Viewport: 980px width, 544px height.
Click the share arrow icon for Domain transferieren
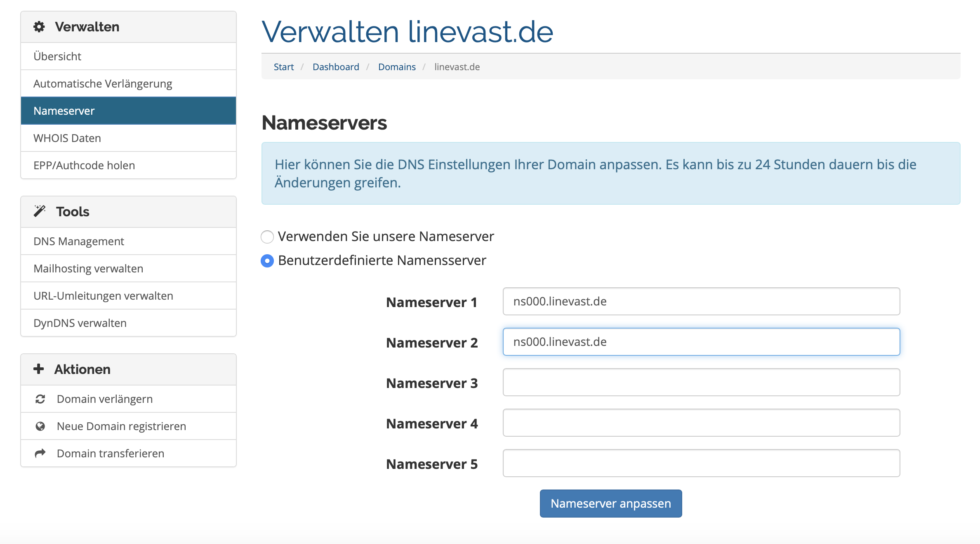tap(40, 453)
